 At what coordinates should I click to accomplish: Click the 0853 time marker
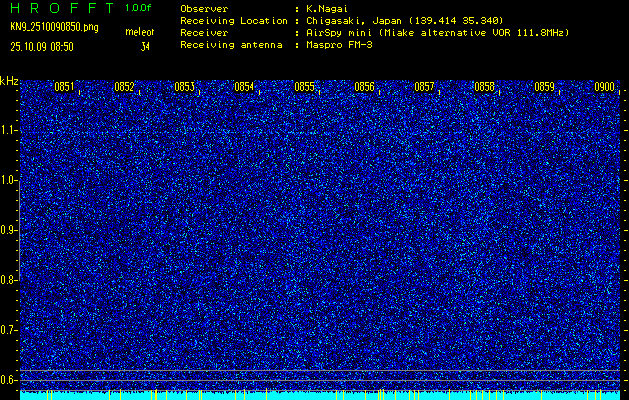click(184, 87)
